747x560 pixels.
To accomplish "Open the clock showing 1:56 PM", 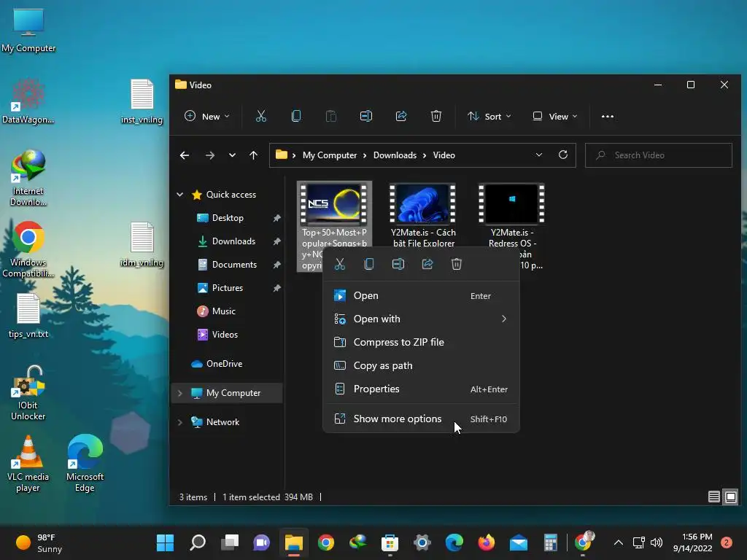I will tap(692, 542).
